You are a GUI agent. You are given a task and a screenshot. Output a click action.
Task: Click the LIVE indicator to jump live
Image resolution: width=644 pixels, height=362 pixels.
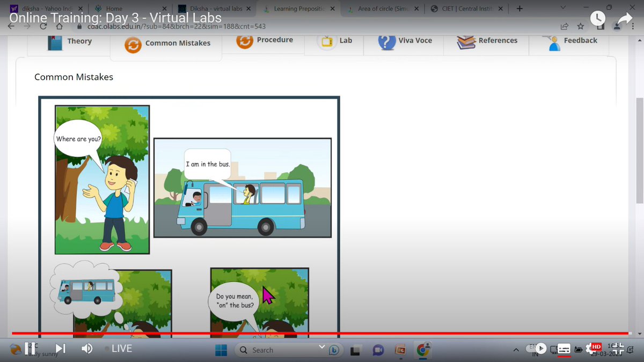click(121, 348)
